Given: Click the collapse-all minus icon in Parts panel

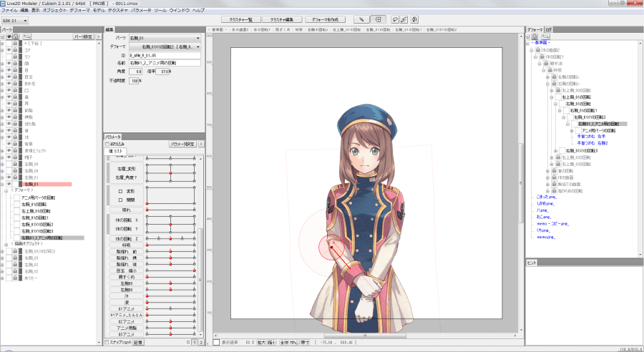Looking at the screenshot, I should pyautogui.click(x=3, y=36).
